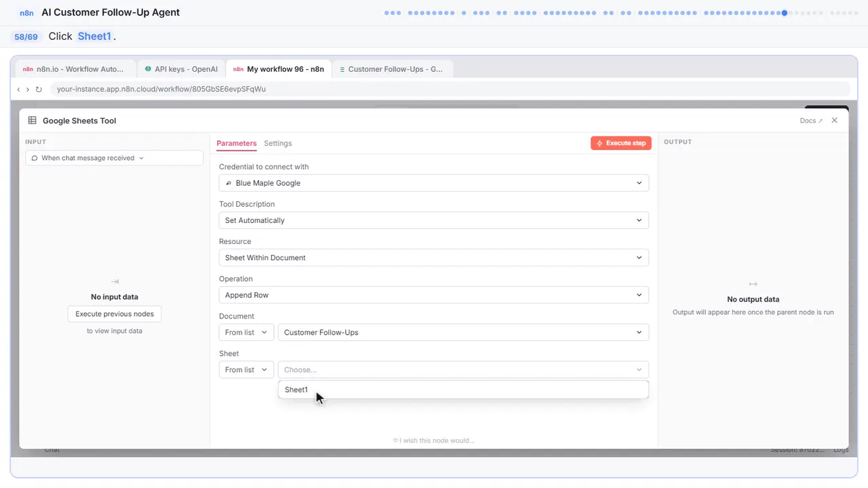Image resolution: width=868 pixels, height=488 pixels.
Task: Click the Sheet Choose... field
Action: click(463, 369)
